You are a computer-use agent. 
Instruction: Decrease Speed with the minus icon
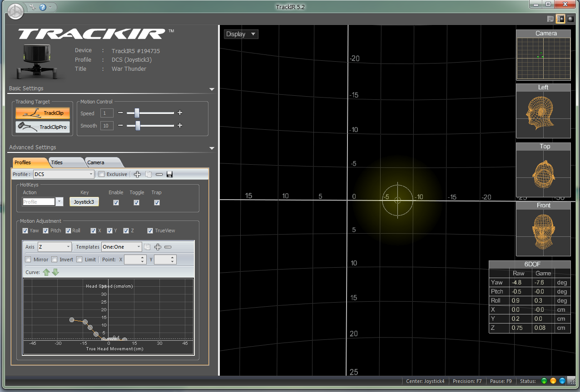pyautogui.click(x=120, y=113)
